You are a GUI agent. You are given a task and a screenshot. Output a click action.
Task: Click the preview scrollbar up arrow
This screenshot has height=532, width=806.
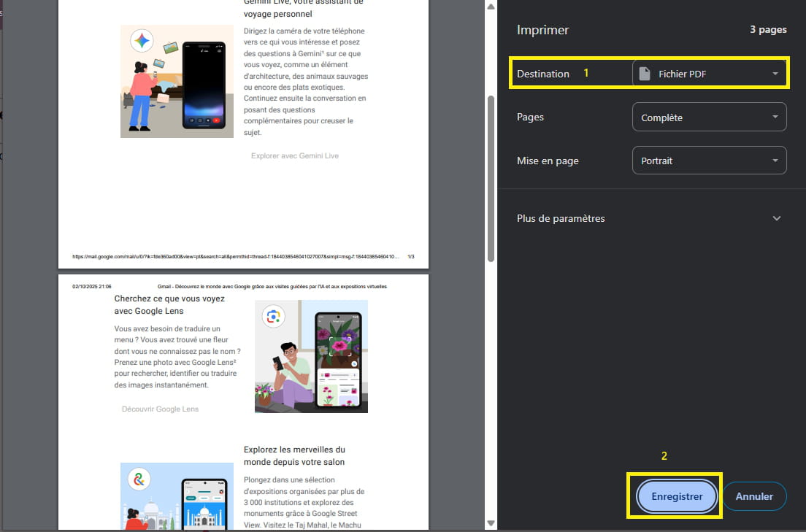point(491,7)
